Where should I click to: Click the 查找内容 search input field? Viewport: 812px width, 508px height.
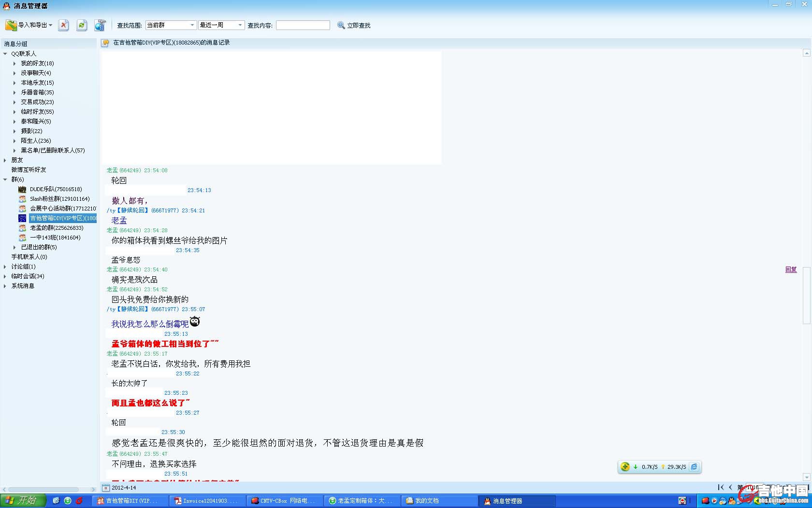[303, 25]
